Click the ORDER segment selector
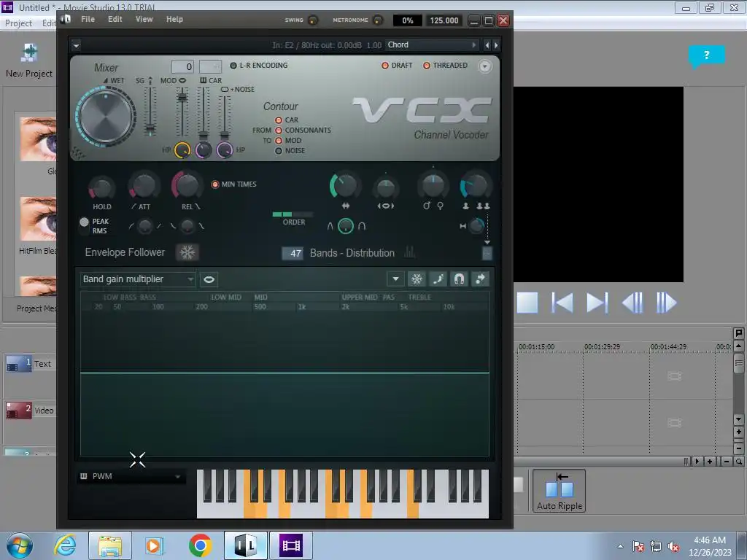The height and width of the screenshot is (560, 747). (293, 214)
